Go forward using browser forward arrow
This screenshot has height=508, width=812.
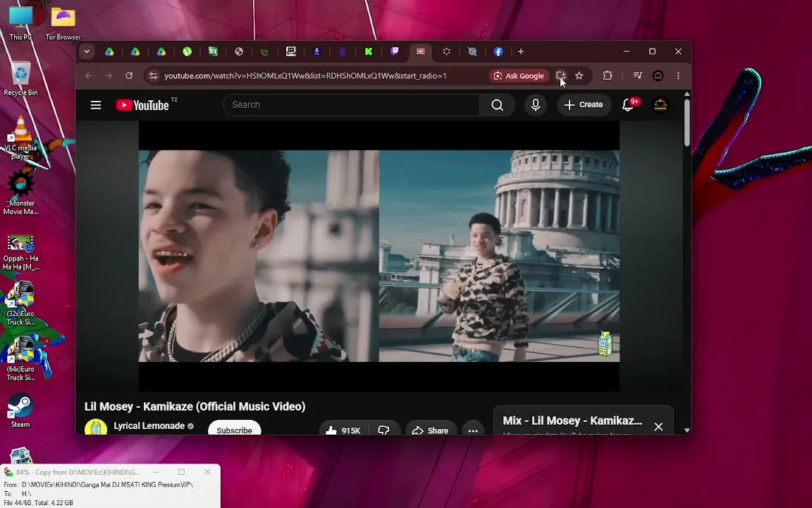click(x=109, y=75)
